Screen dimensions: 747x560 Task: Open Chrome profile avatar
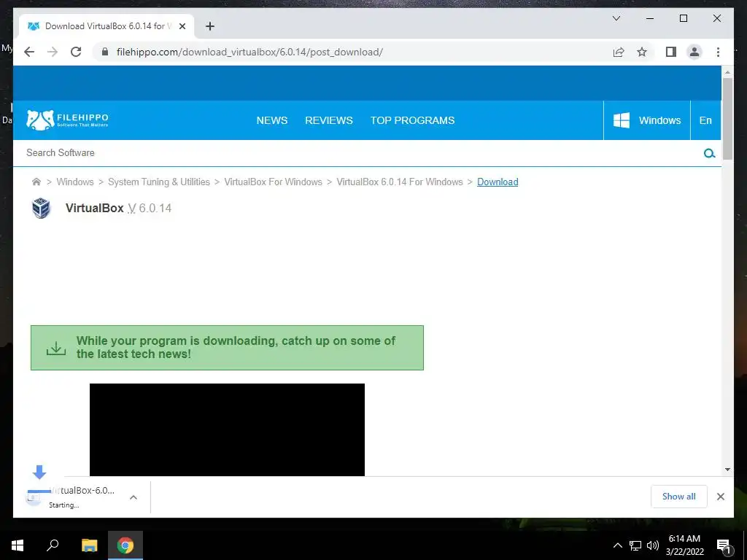694,52
